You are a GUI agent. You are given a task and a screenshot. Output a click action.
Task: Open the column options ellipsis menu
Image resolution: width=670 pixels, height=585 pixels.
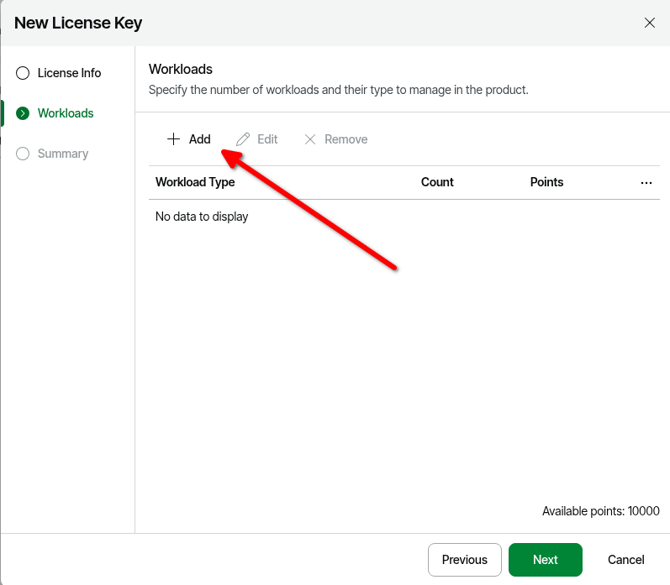pos(646,183)
